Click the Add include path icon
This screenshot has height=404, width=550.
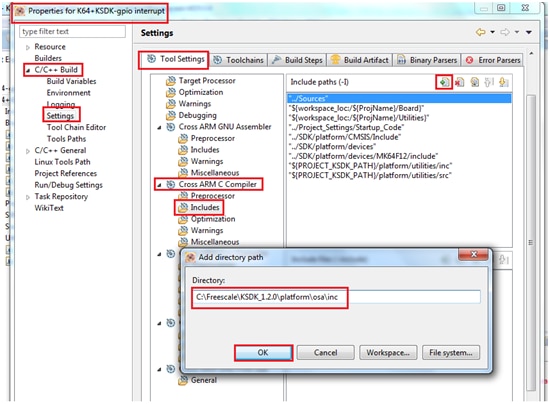pyautogui.click(x=444, y=82)
